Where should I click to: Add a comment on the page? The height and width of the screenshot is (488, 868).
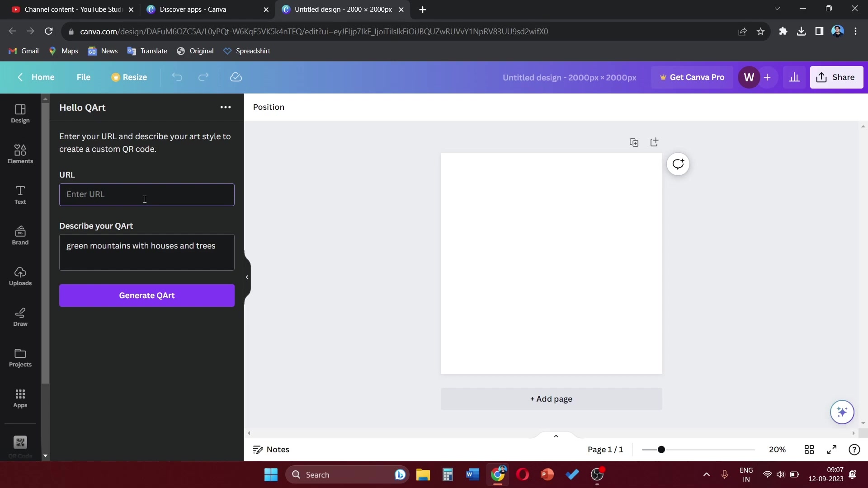pyautogui.click(x=678, y=164)
